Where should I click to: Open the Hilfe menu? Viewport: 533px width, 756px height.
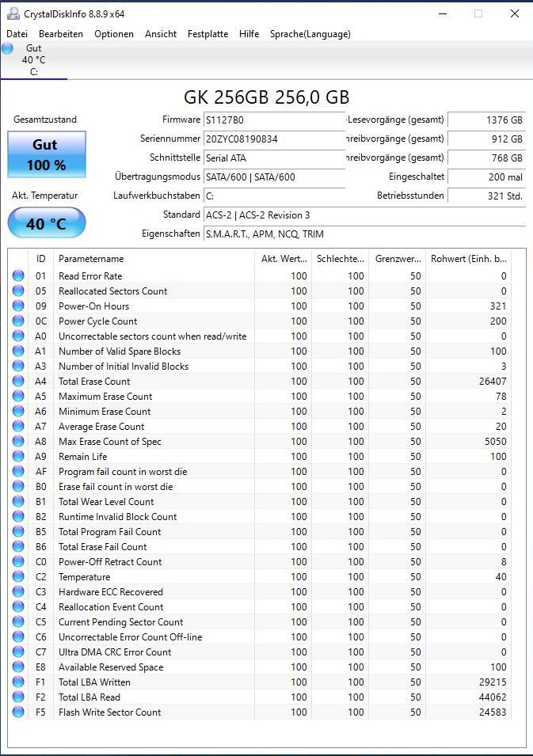249,34
